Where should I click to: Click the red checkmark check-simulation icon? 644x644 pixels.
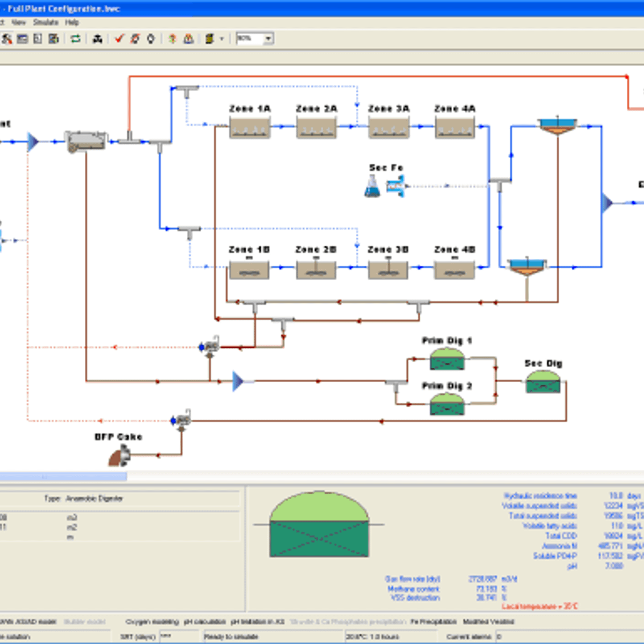[119, 39]
